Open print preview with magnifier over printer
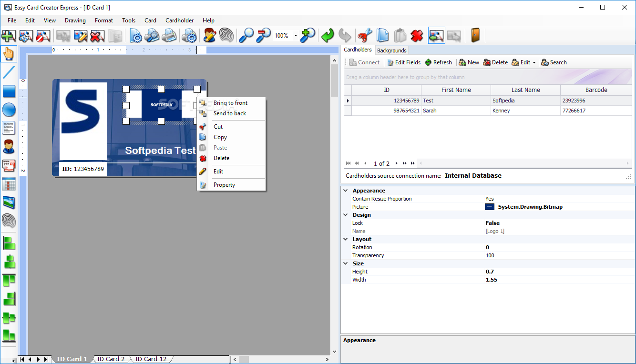Viewport: 636px width, 364px height. [x=152, y=36]
